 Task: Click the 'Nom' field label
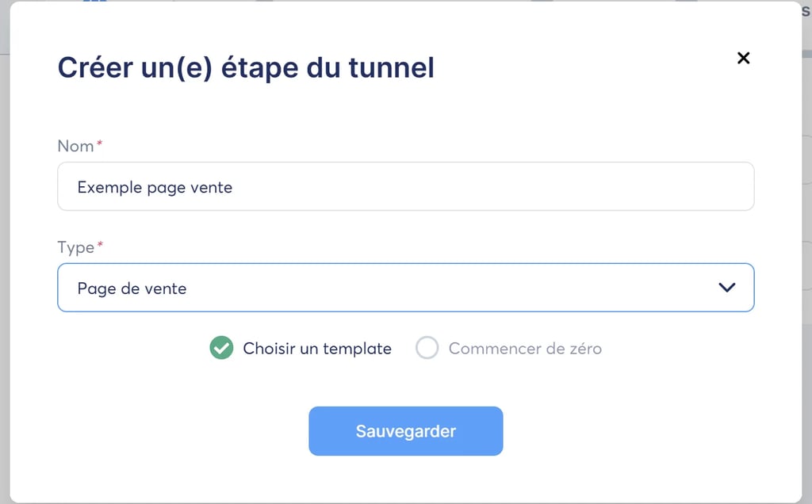coord(73,146)
